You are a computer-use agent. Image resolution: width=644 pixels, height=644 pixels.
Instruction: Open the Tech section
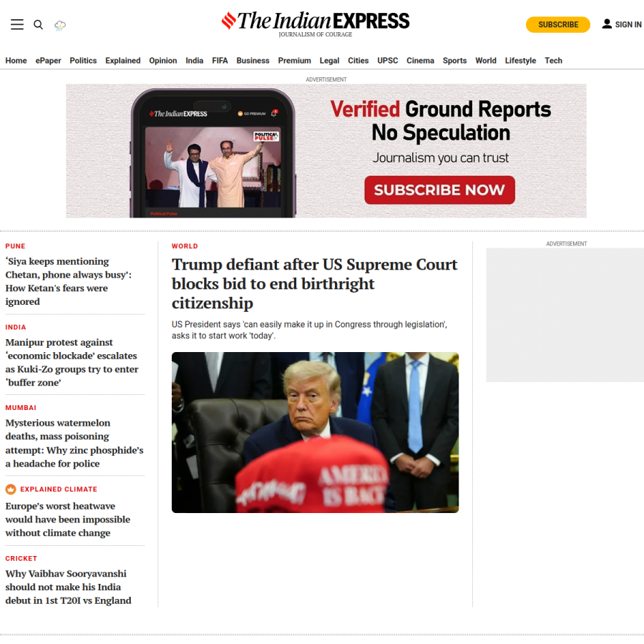point(553,60)
